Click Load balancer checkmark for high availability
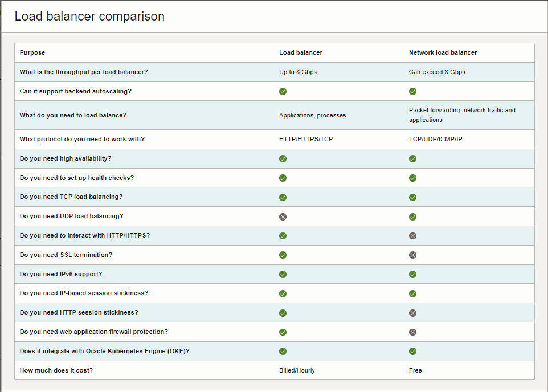Viewport: 548px width, 392px height. 283,158
